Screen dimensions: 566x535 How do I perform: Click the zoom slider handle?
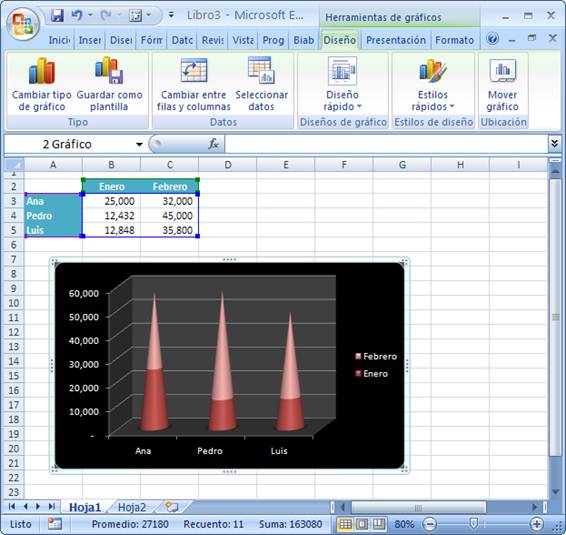click(473, 523)
